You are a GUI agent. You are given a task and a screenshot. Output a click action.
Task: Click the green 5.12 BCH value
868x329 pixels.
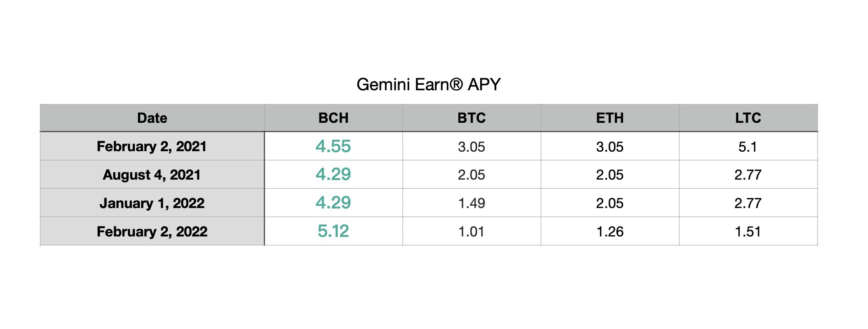(334, 231)
